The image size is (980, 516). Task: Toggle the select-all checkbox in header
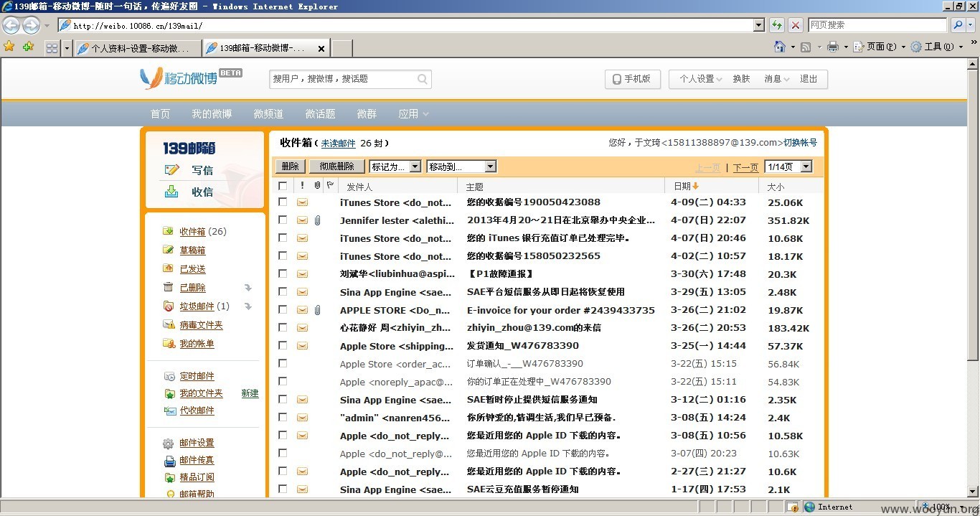click(283, 186)
